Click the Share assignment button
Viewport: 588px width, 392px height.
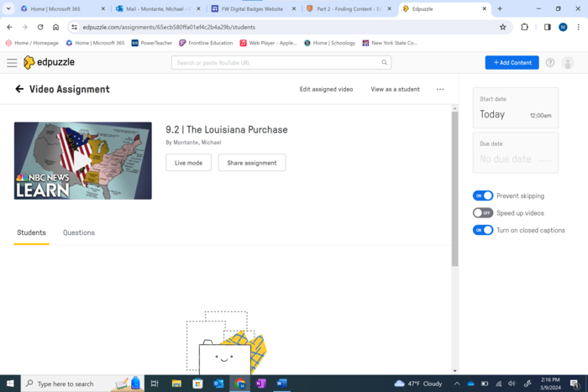click(x=252, y=163)
